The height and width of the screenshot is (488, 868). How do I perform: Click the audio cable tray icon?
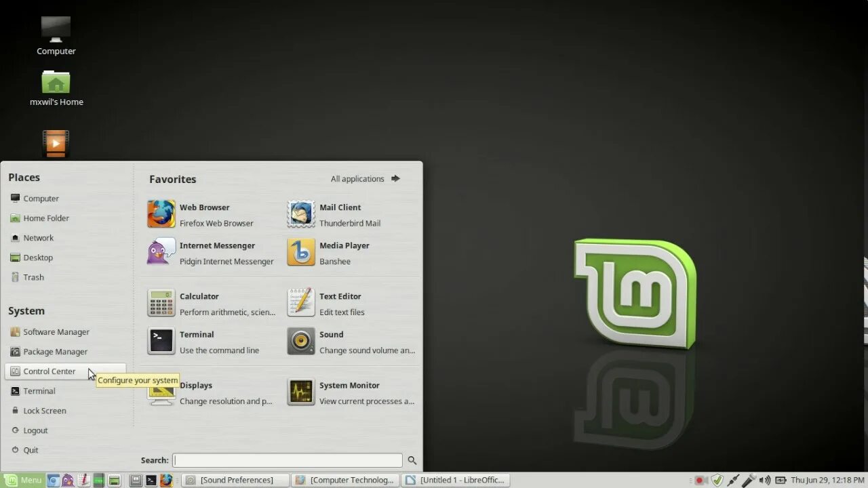[733, 481]
